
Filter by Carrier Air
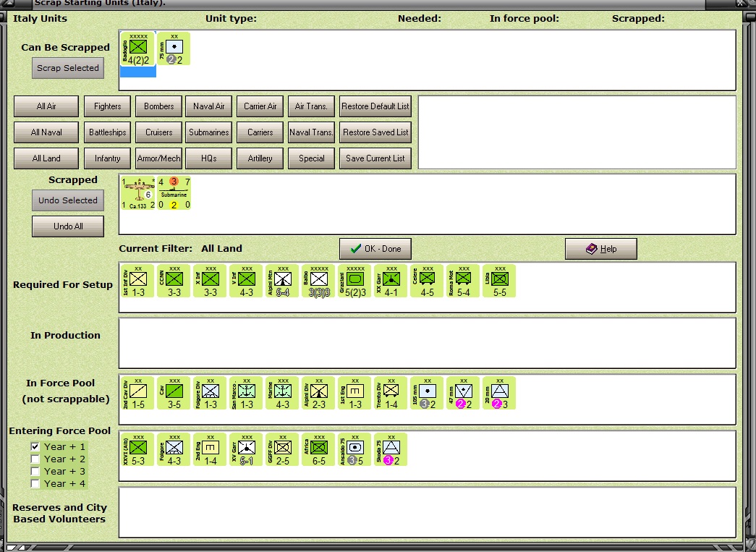point(260,106)
